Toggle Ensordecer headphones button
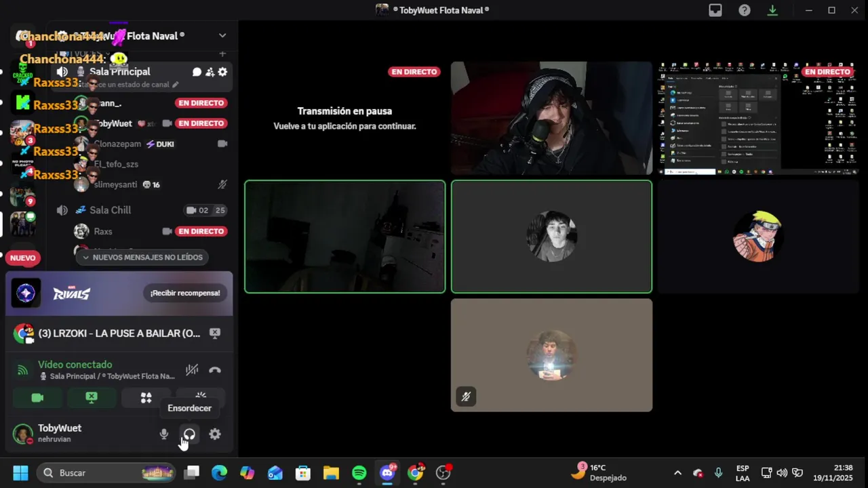Image resolution: width=868 pixels, height=488 pixels. 189,434
